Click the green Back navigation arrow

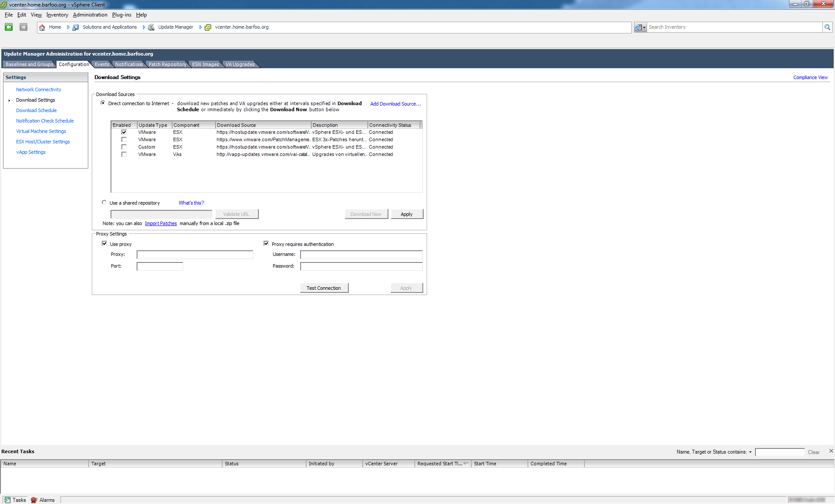(x=9, y=27)
